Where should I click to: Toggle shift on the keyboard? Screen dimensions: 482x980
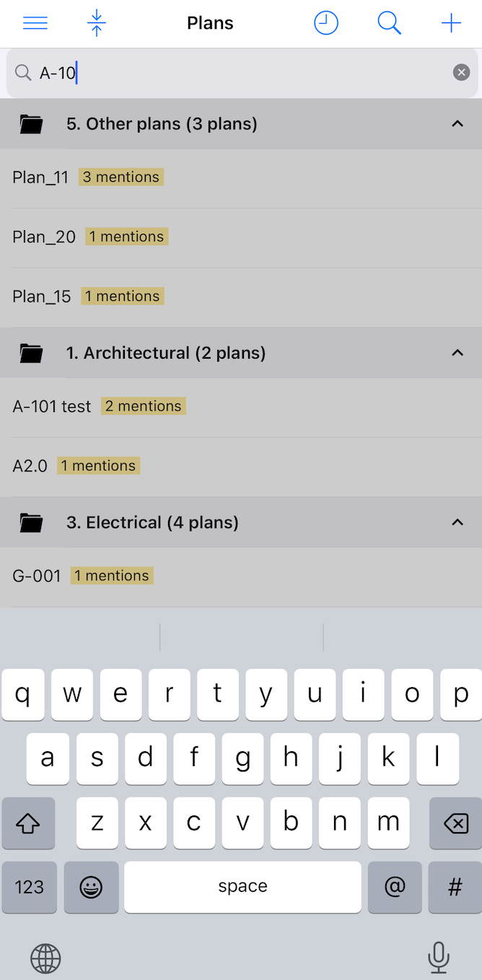click(28, 823)
